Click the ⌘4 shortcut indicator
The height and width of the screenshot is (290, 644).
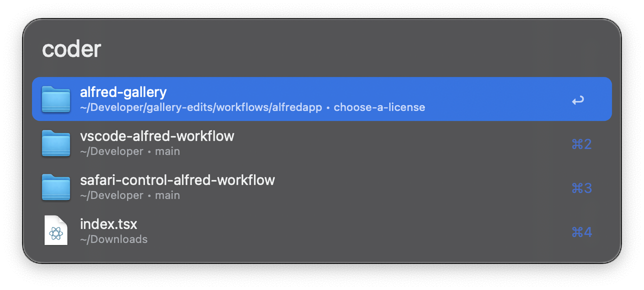point(581,232)
